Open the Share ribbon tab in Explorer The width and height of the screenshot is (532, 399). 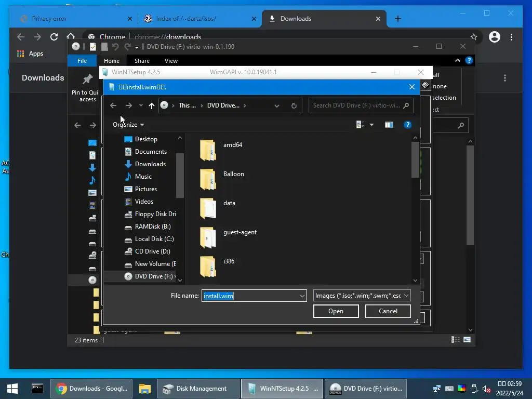pos(142,61)
